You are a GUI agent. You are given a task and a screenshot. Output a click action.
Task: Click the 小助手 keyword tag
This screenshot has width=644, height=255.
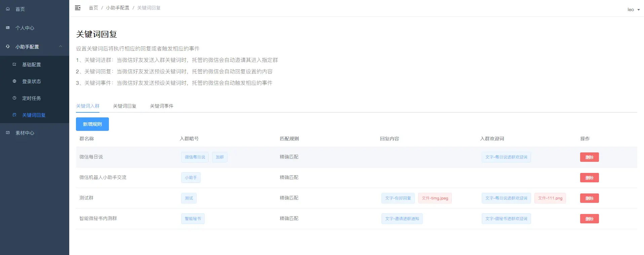pos(191,178)
